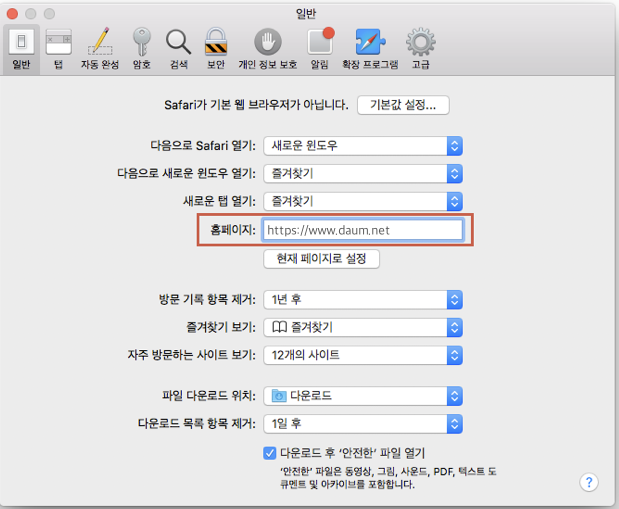The height and width of the screenshot is (509, 619).
Task: Open the 새로운 탭 열기 dropdown
Action: [363, 201]
